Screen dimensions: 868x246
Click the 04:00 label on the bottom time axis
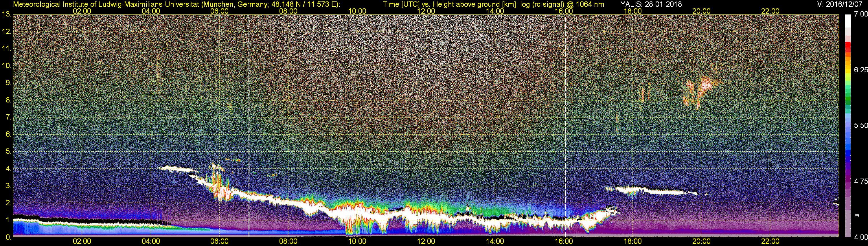click(151, 241)
